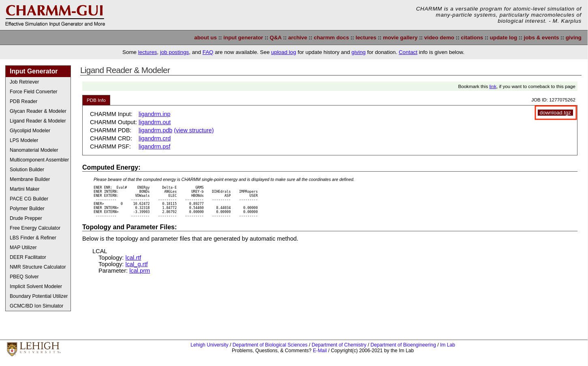Open Multicomponent Assembler in sidebar
This screenshot has height=366, width=588.
click(x=38, y=160)
